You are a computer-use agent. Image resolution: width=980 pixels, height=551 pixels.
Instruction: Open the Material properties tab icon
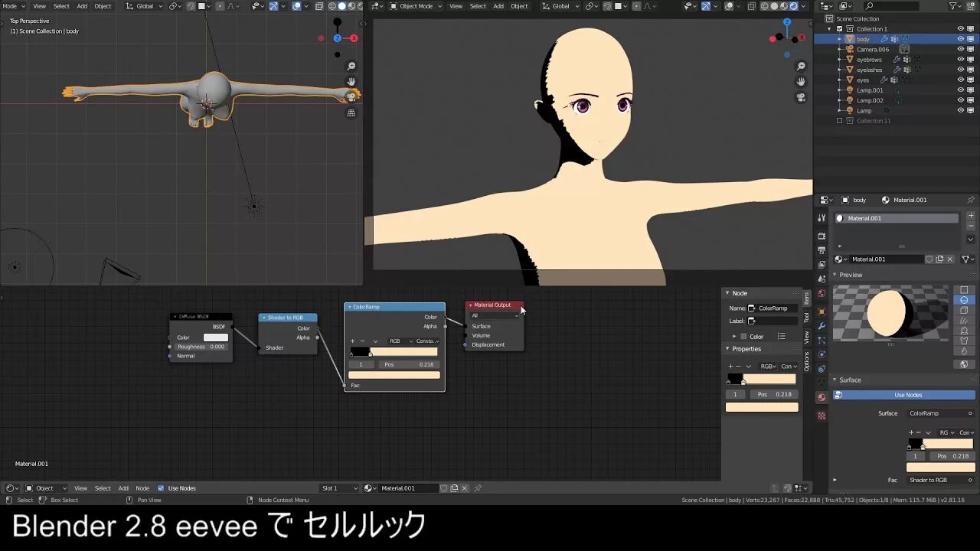click(x=822, y=397)
